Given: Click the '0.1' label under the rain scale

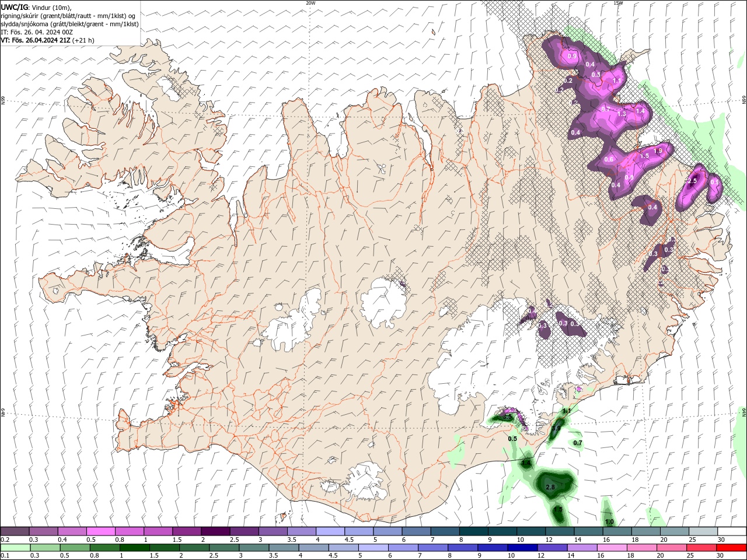Looking at the screenshot, I should pyautogui.click(x=5, y=556).
